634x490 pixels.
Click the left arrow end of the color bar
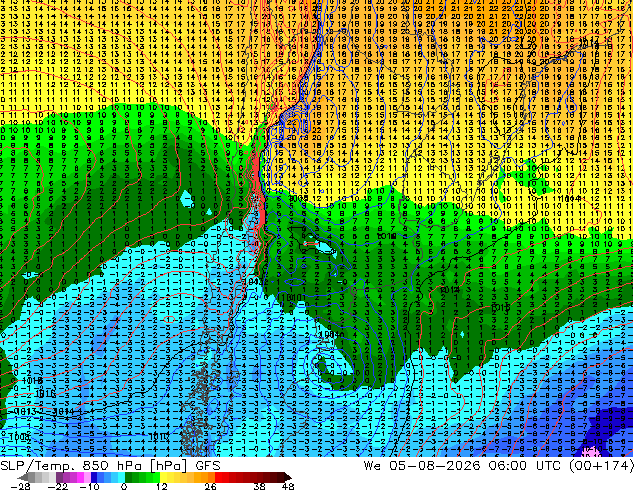pos(23,477)
